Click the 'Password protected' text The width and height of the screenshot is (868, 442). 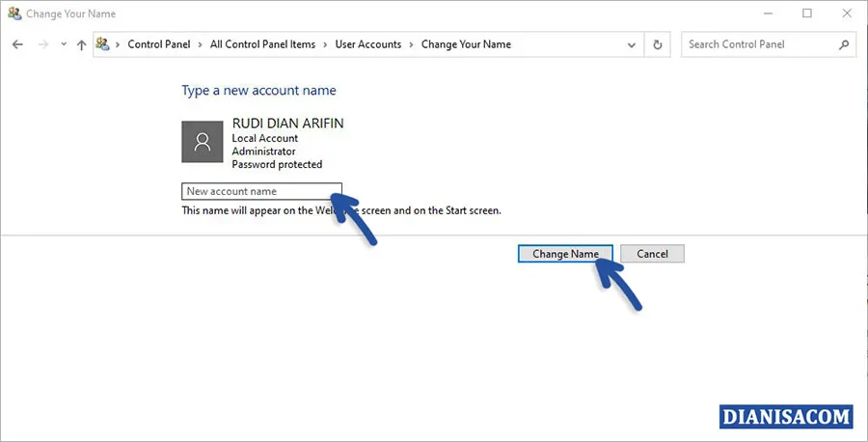(x=277, y=164)
